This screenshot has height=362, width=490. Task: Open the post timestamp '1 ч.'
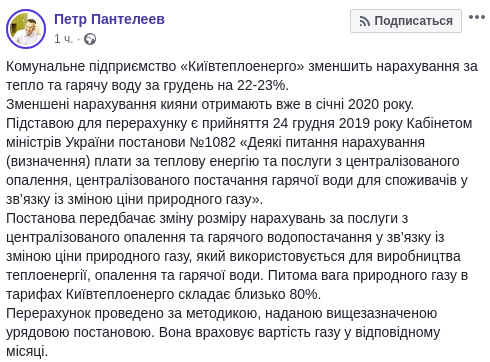[x=63, y=39]
